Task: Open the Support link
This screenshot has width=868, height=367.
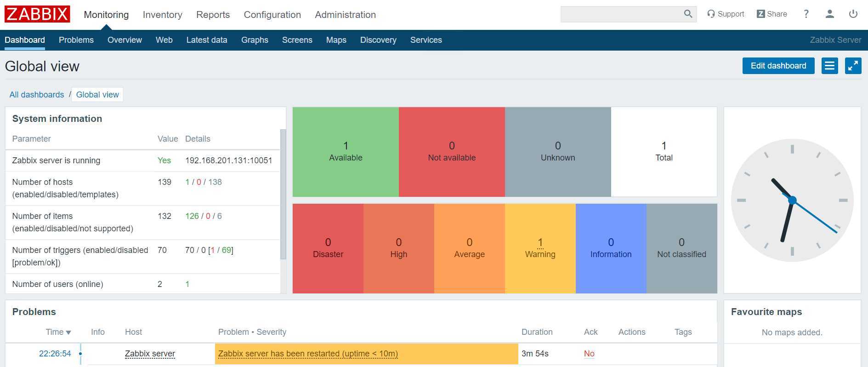Action: pos(726,14)
